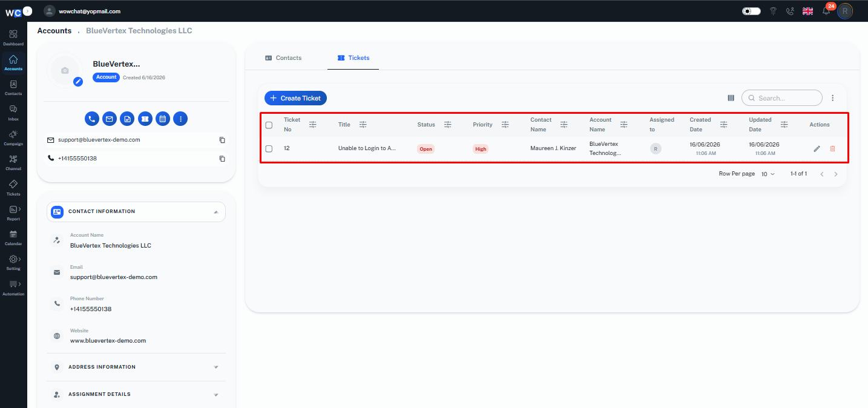Open the blue more-actions three-dot button
This screenshot has height=408, width=868.
[x=180, y=119]
